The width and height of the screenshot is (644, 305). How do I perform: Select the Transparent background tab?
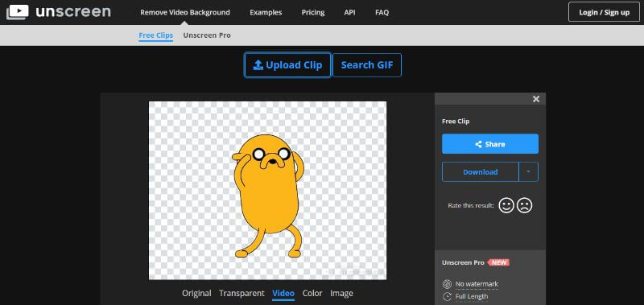[242, 293]
